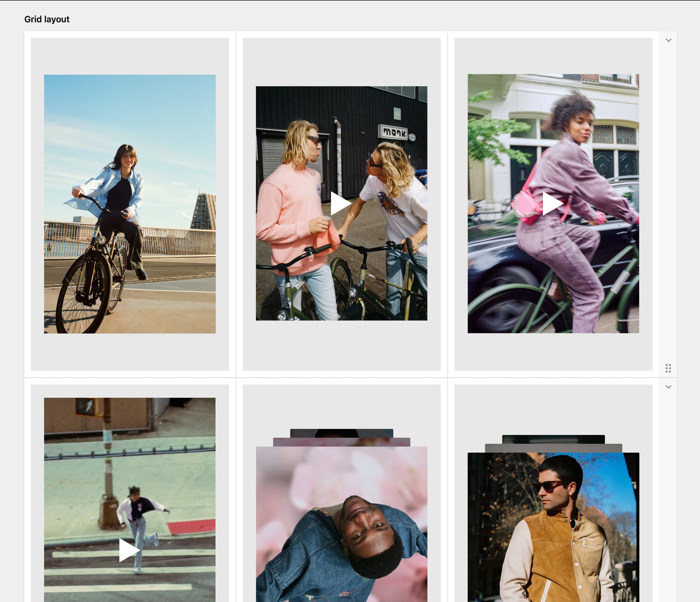Grab the first row's six-dot drag handle
Screen dimensions: 700x602
point(668,368)
